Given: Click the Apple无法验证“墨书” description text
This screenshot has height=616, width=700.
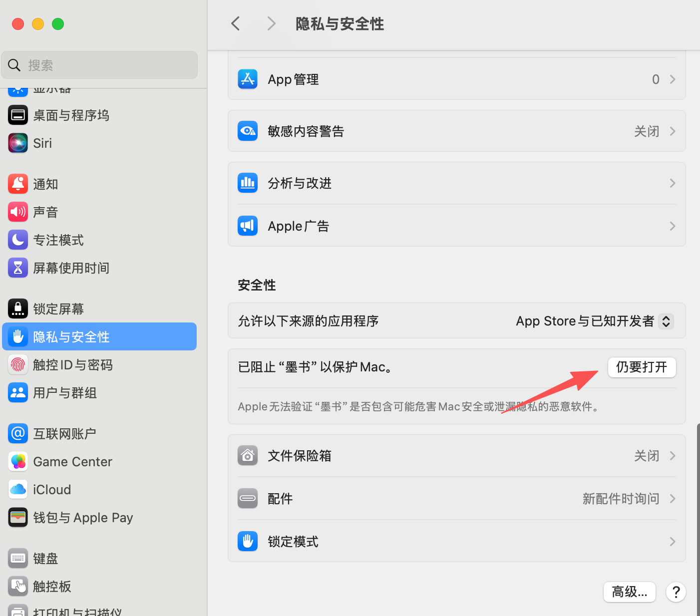Looking at the screenshot, I should click(418, 407).
